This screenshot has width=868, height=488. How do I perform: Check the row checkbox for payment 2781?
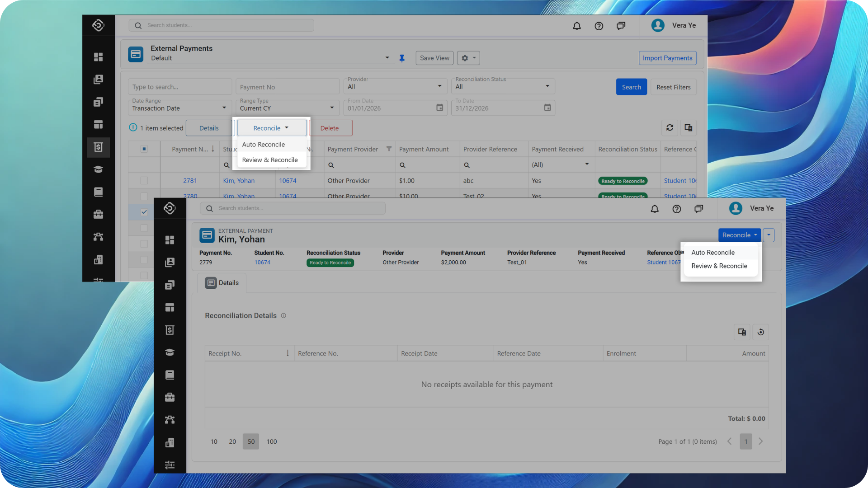click(144, 181)
